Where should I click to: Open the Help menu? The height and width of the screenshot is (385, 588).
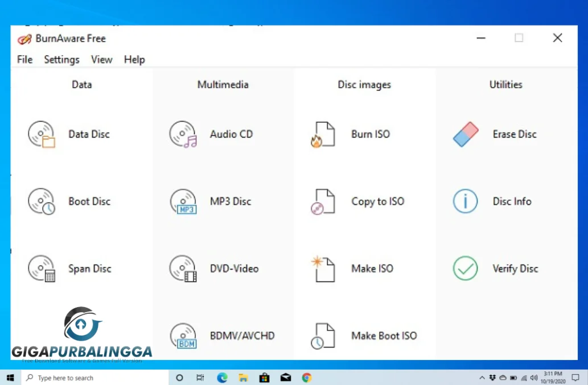click(134, 59)
